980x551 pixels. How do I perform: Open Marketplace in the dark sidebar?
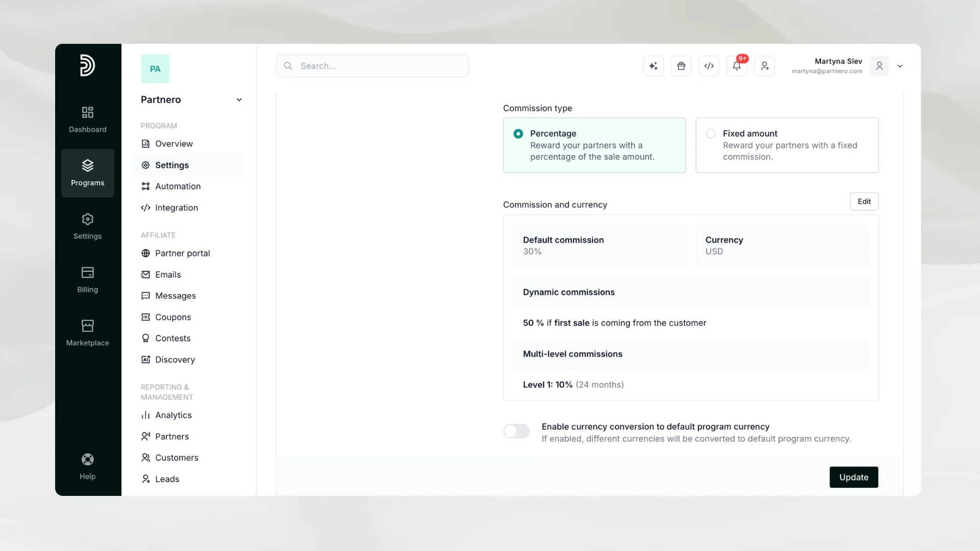click(87, 333)
